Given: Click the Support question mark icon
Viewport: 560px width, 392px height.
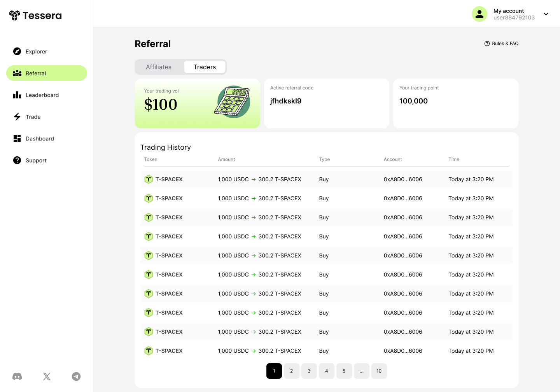Looking at the screenshot, I should coord(17,160).
